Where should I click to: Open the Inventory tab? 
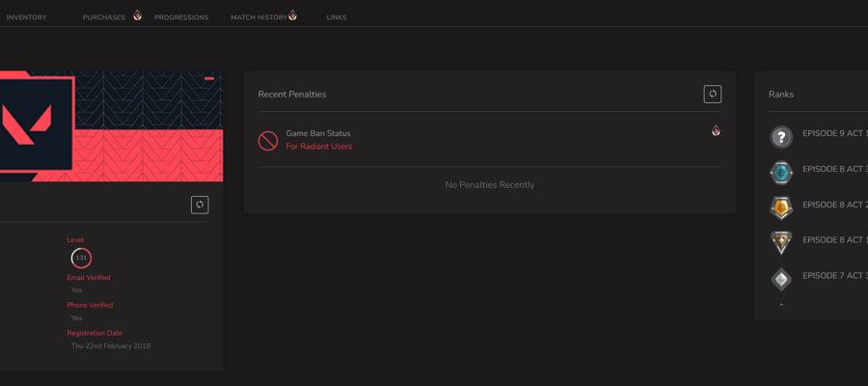pyautogui.click(x=26, y=17)
